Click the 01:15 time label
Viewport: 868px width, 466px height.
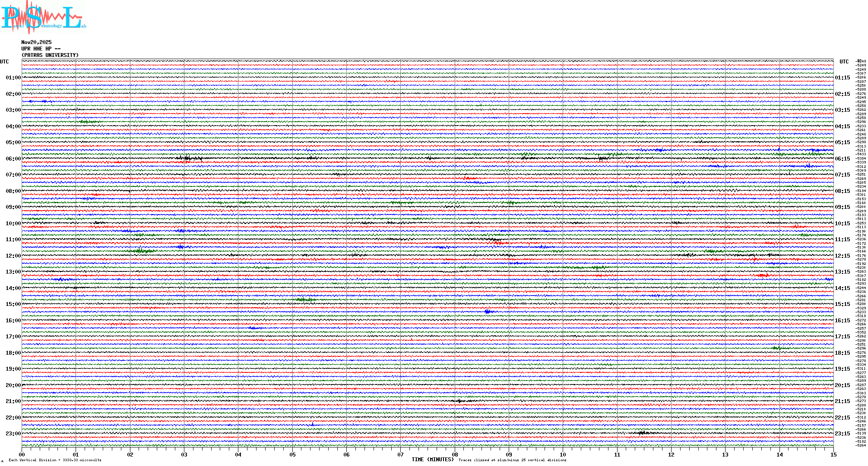(x=842, y=78)
